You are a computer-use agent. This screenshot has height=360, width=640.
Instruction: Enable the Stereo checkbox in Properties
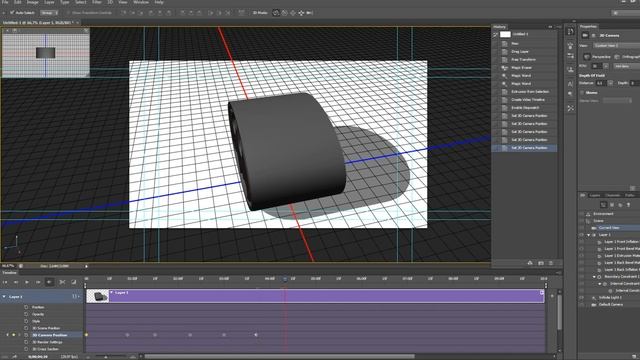(x=582, y=93)
